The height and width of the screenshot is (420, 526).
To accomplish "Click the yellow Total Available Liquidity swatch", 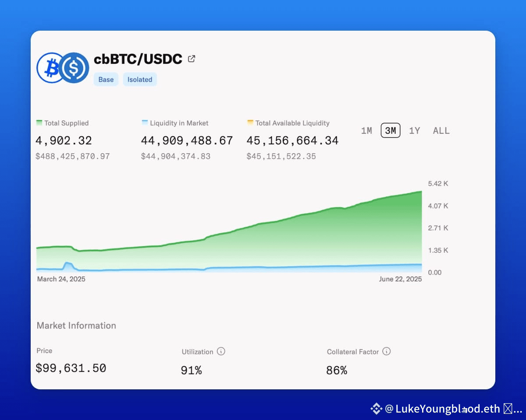I will tap(250, 123).
